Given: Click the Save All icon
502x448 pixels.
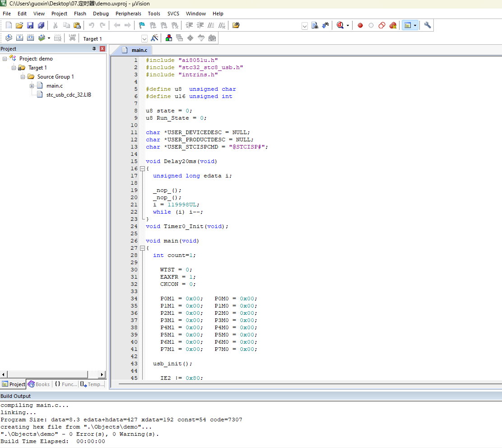Looking at the screenshot, I should [41, 25].
